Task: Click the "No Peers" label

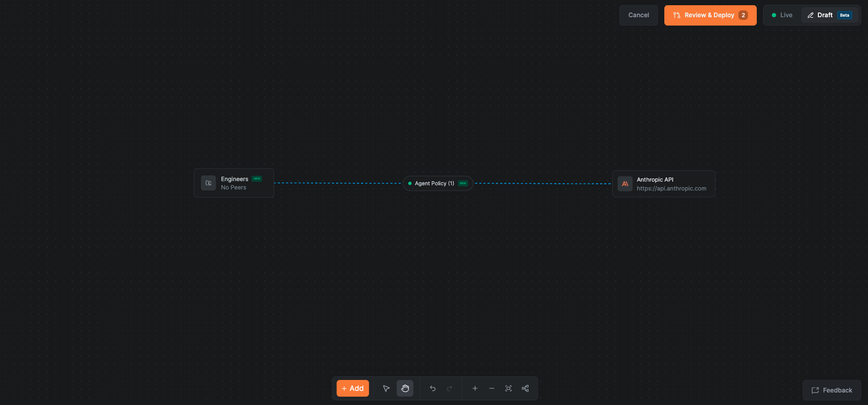Action: tap(233, 187)
